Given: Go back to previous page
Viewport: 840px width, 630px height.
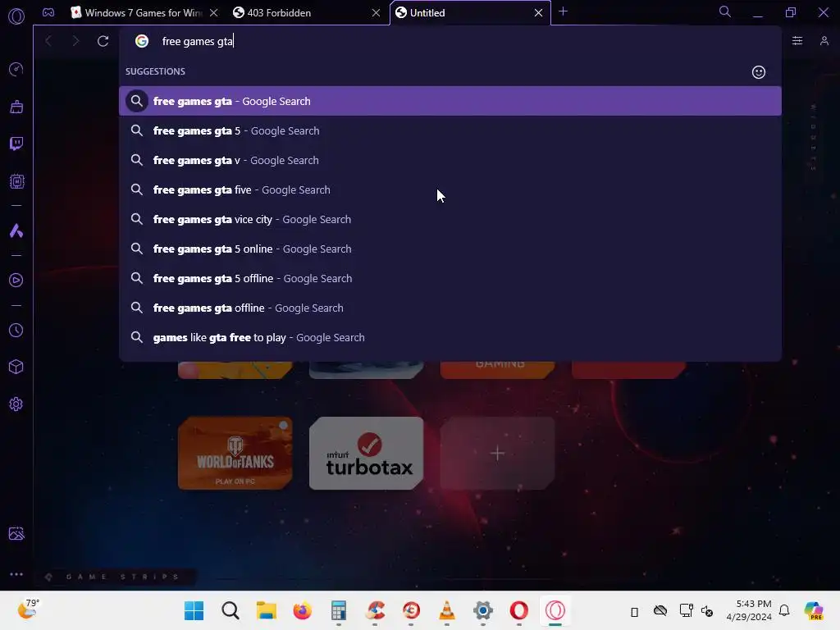Looking at the screenshot, I should 48,41.
